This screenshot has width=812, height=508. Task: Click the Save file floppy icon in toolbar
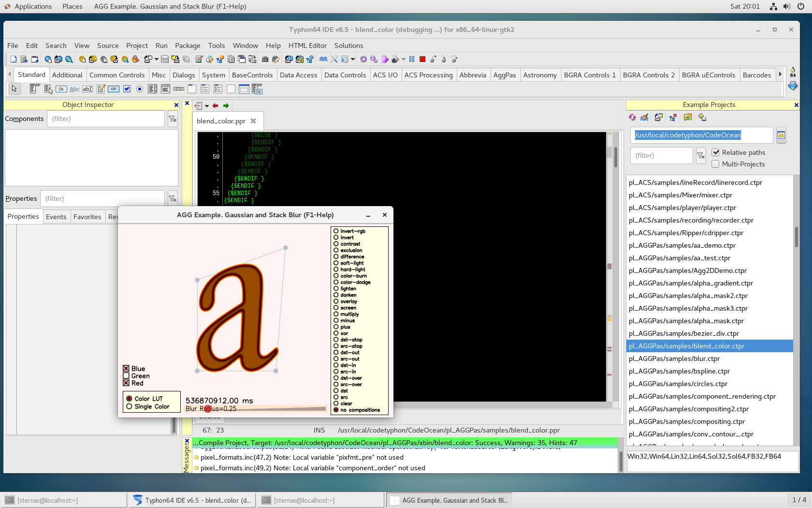click(165, 59)
